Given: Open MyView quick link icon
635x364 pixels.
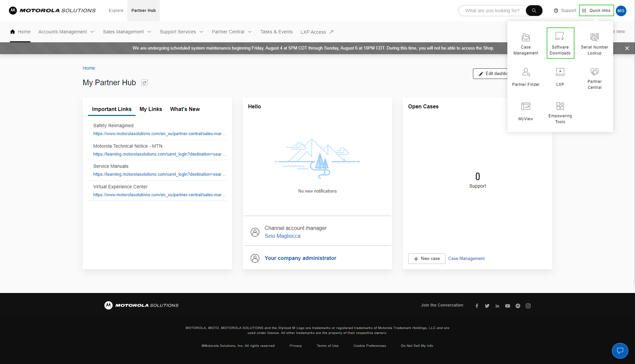Looking at the screenshot, I should 526,106.
